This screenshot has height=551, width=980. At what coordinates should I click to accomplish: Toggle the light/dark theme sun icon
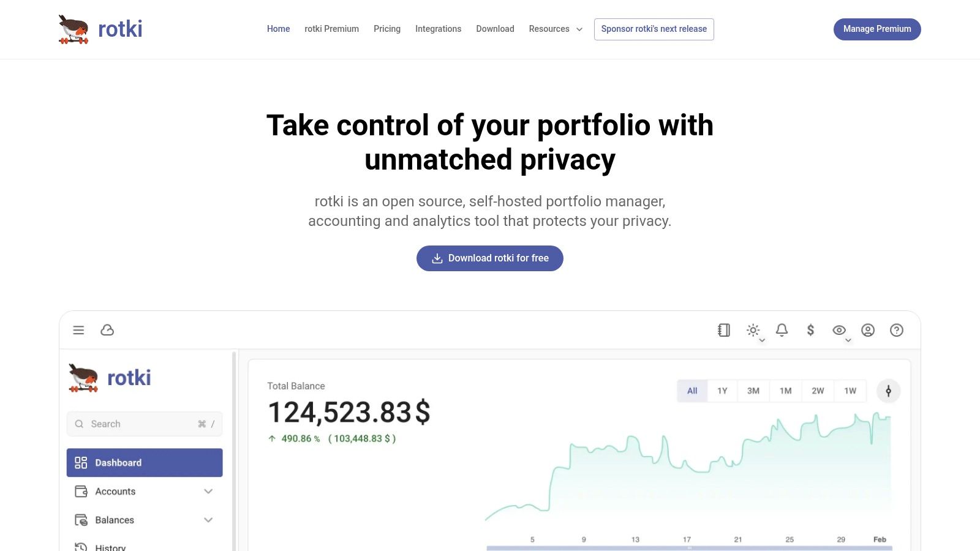coord(753,331)
